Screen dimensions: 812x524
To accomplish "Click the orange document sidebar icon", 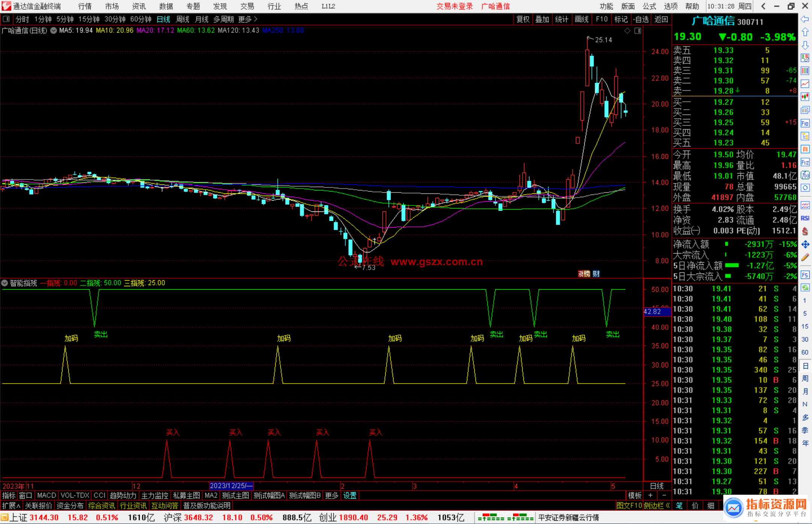I will 805,149.
